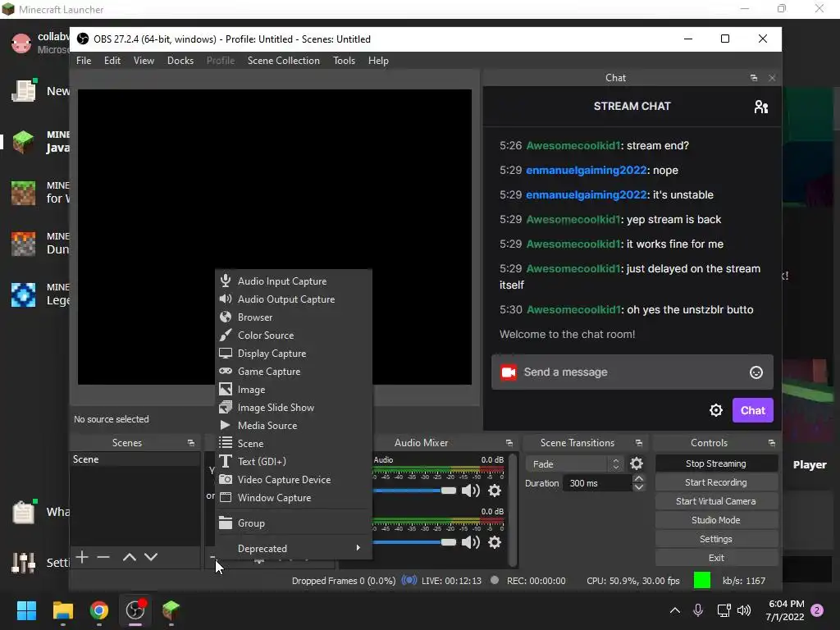
Task: Select Minecraft Java edition in launcher
Action: click(40, 141)
